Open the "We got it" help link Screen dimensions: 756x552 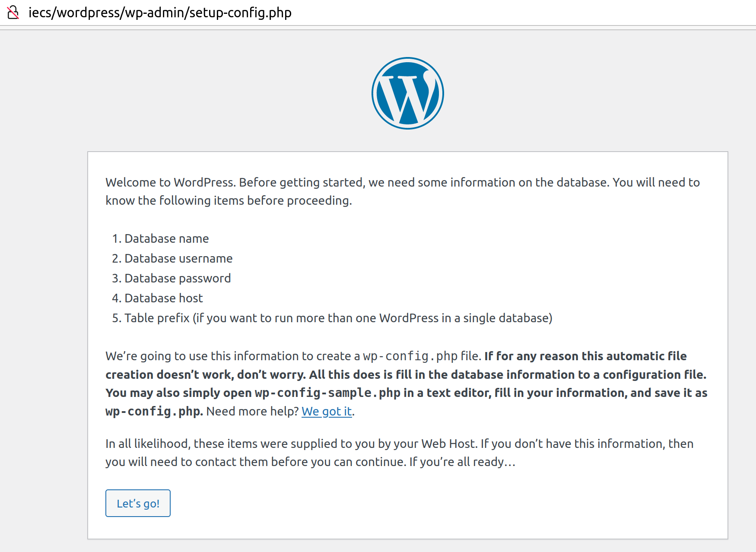[327, 411]
